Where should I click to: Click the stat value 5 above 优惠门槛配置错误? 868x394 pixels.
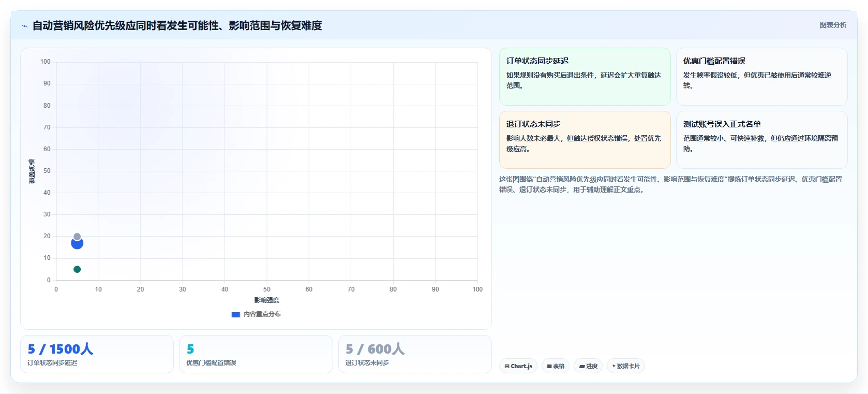(x=190, y=349)
